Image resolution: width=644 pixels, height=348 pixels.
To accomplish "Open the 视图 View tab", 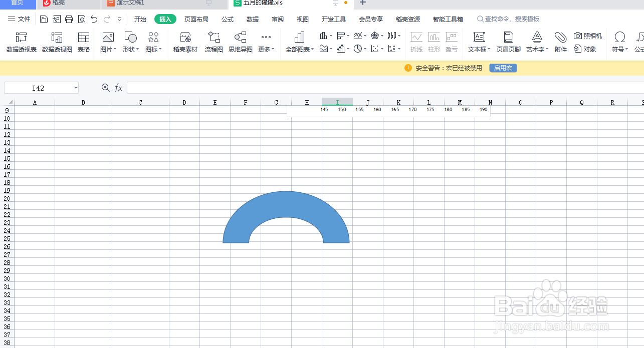I will [303, 19].
